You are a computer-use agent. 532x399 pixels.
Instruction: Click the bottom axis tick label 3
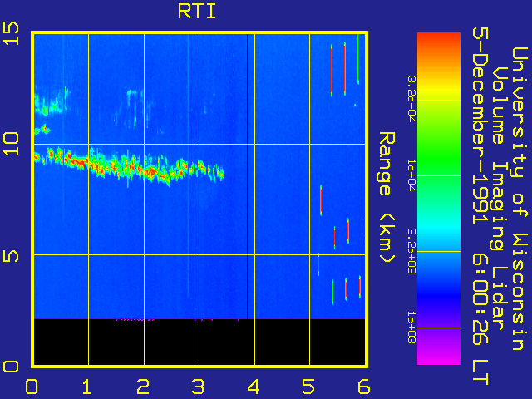pos(198,387)
